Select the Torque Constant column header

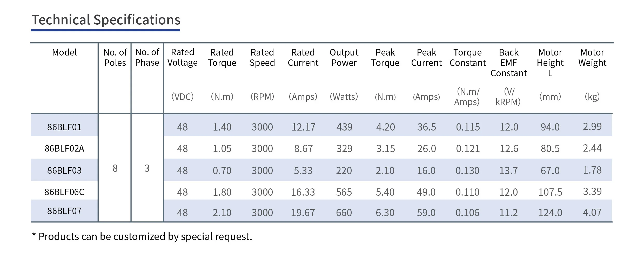tap(467, 58)
